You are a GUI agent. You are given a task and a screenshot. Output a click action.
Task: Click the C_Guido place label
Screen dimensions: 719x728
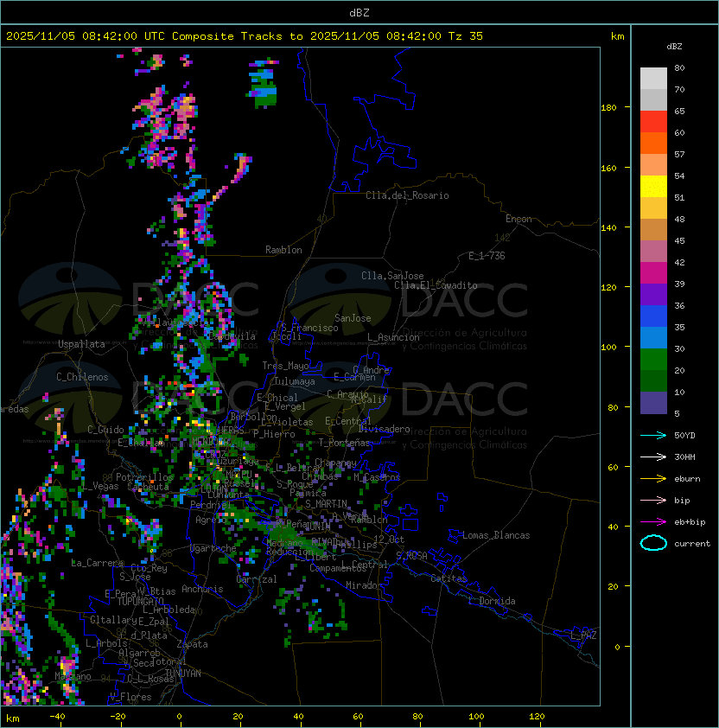(105, 430)
